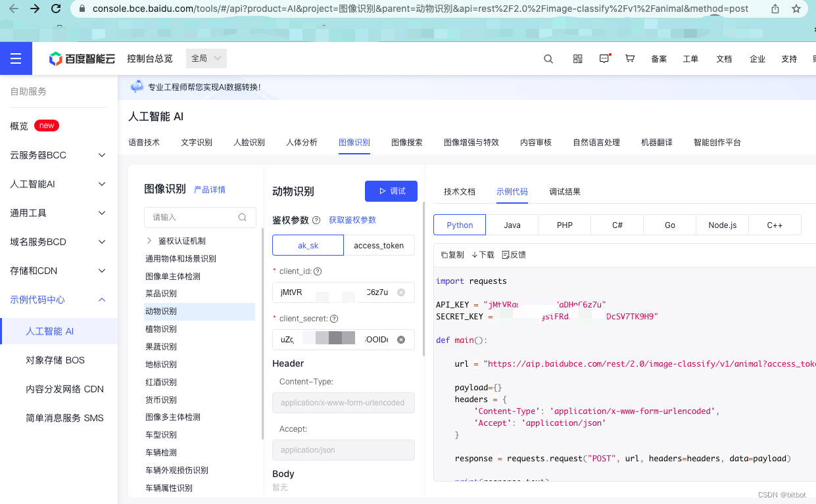
Task: Open the 产品详情 link
Action: 210,190
